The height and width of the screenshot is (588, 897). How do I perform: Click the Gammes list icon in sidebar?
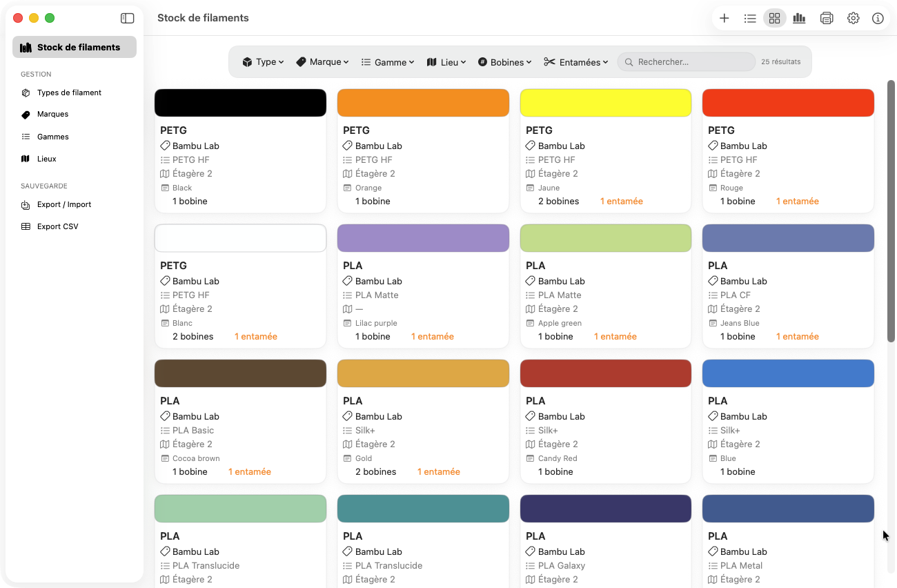click(x=26, y=137)
